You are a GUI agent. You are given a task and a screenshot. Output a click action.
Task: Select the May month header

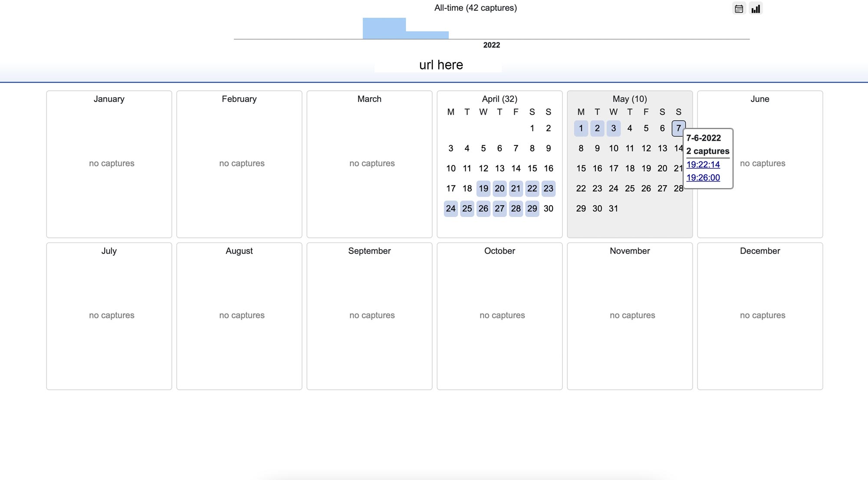[x=629, y=99]
